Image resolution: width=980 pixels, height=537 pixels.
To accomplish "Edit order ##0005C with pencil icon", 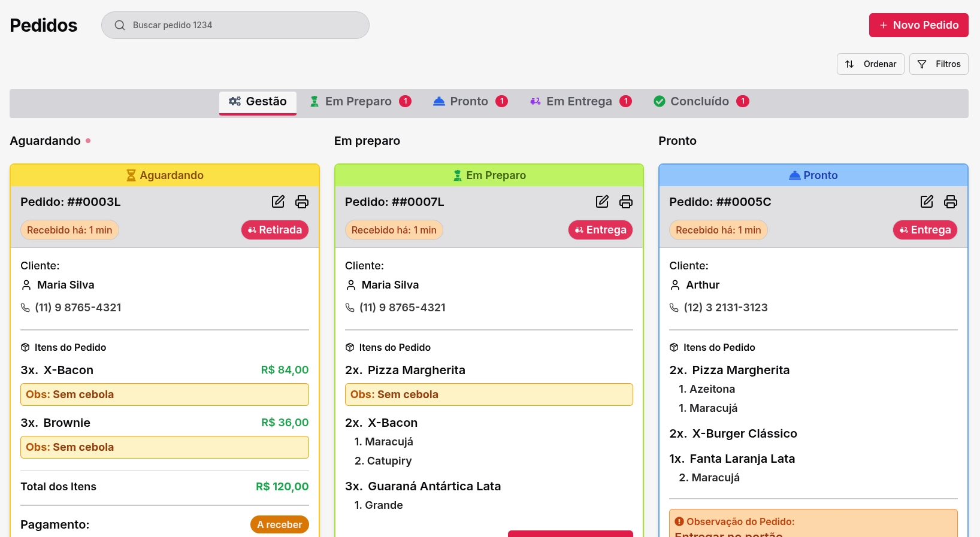I will 927,202.
